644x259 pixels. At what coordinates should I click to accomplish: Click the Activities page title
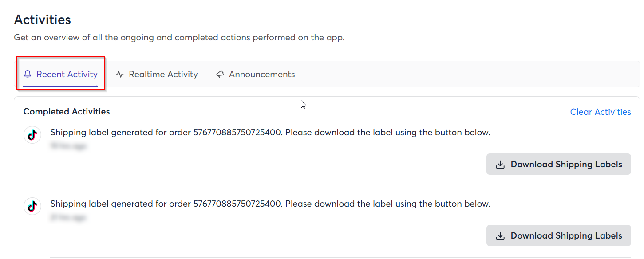coord(43,20)
